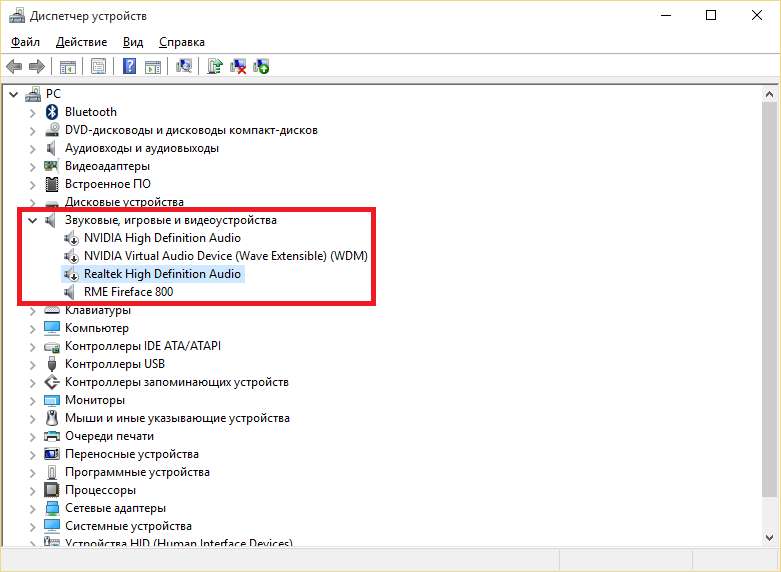Click the green plus add hardware icon
The image size is (781, 572).
click(261, 67)
